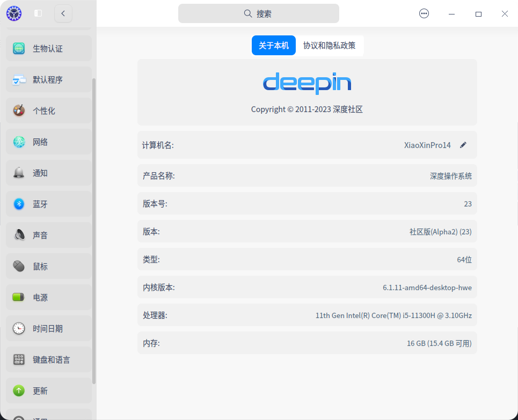Click the kernel version 6.1.11-amd64-desktop-hwe
The image size is (518, 420).
[427, 288]
